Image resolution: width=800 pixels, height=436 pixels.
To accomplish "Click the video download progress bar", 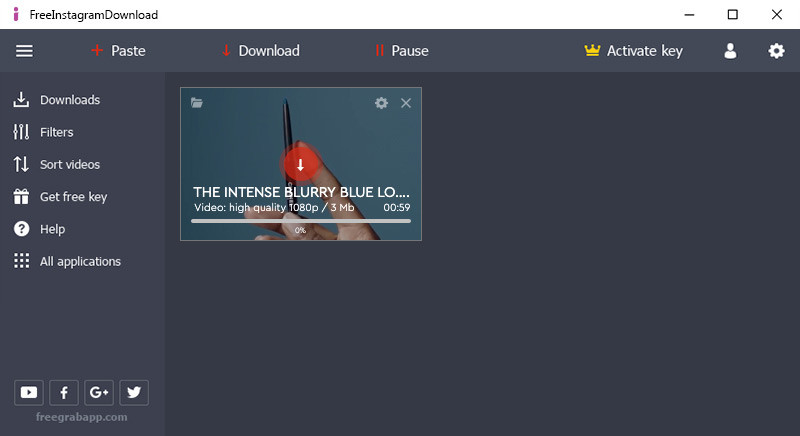I will click(x=301, y=221).
